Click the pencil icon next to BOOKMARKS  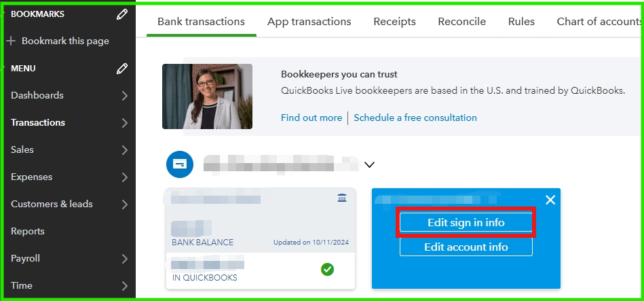(122, 15)
